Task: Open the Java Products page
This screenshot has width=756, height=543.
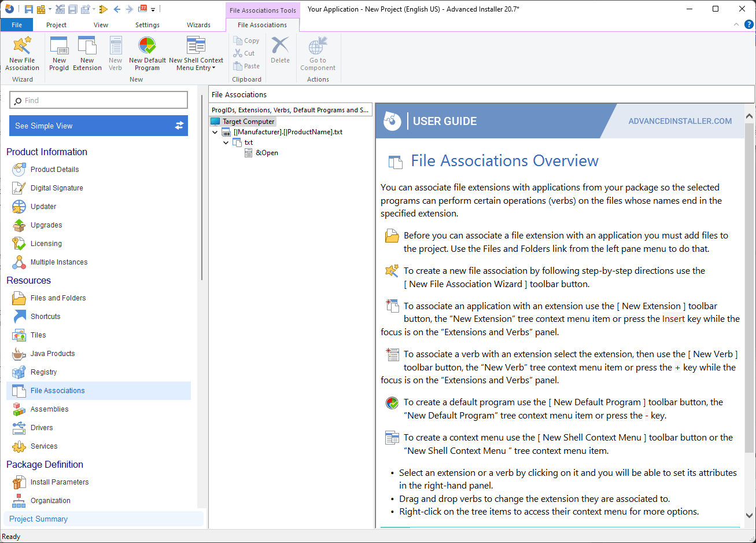Action: coord(53,354)
